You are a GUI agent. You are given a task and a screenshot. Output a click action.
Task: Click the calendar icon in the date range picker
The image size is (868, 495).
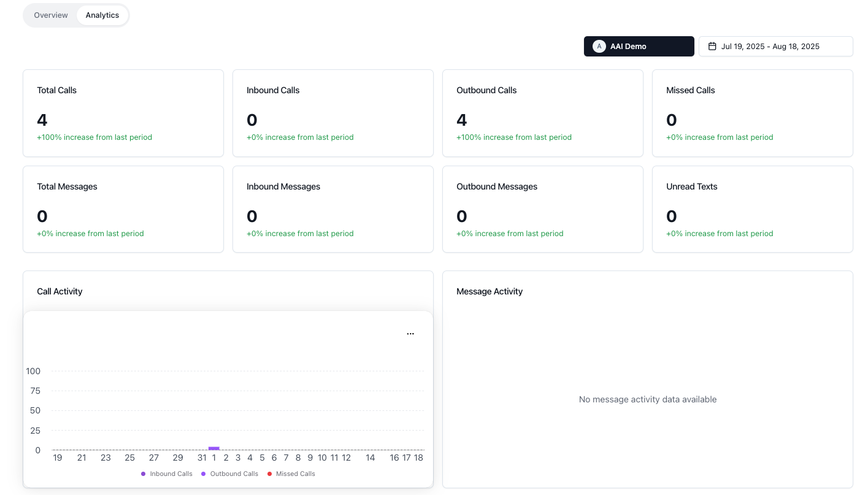click(711, 46)
